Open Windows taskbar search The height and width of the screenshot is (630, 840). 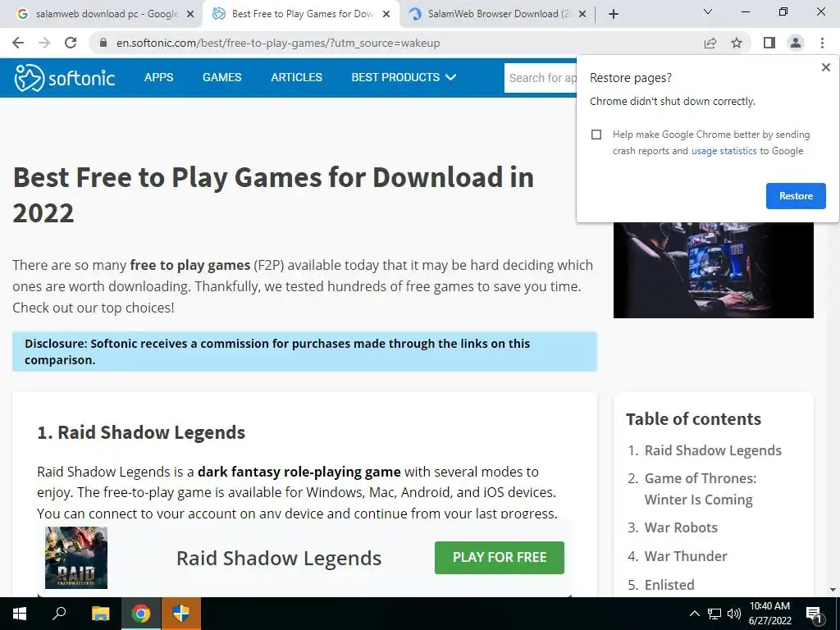(59, 614)
